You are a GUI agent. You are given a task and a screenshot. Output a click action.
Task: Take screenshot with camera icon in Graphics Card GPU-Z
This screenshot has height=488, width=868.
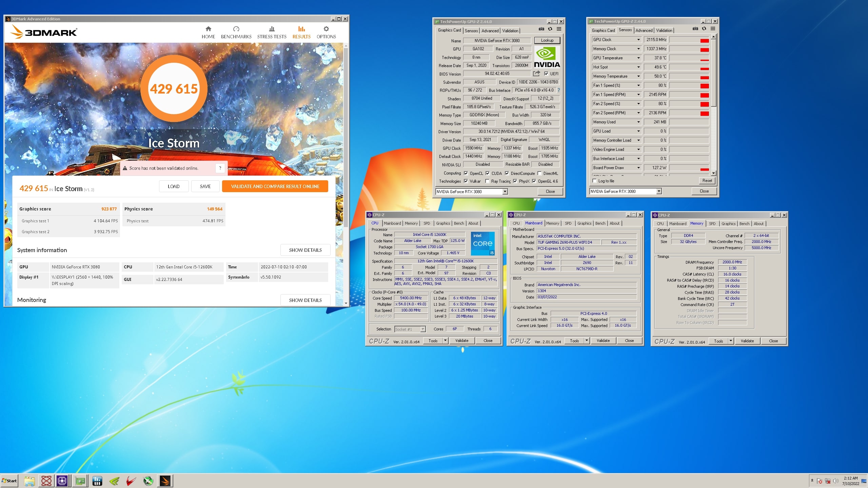point(541,29)
